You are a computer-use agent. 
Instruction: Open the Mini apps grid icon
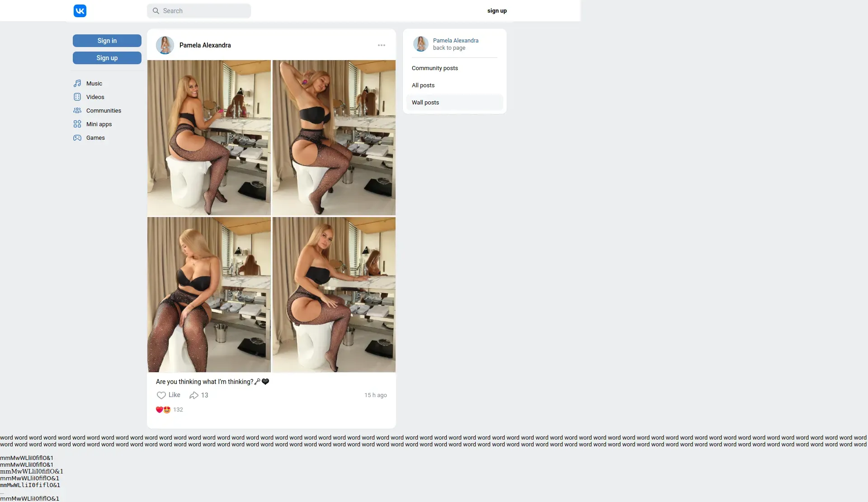[x=77, y=124]
